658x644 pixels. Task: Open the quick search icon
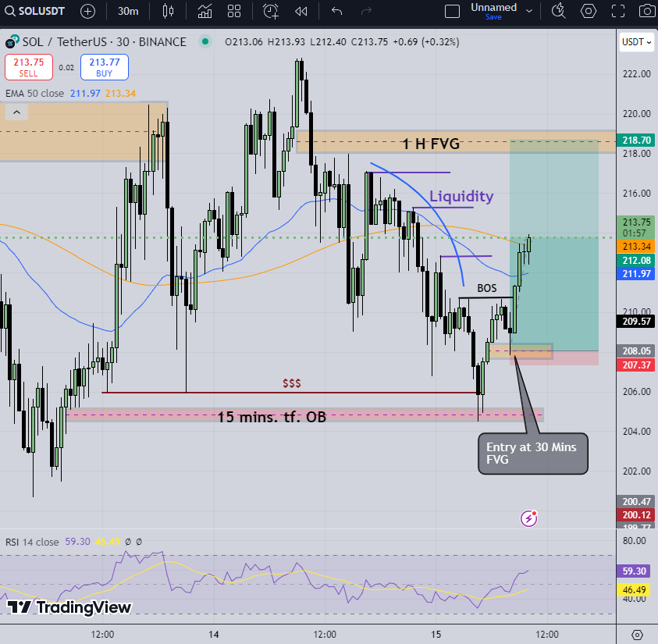pos(558,12)
